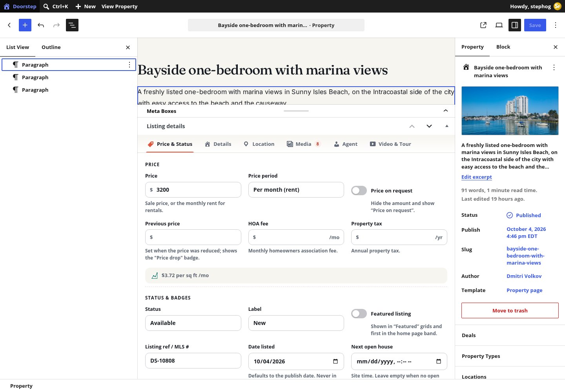Move Listing details box up
565x392 pixels.
412,126
